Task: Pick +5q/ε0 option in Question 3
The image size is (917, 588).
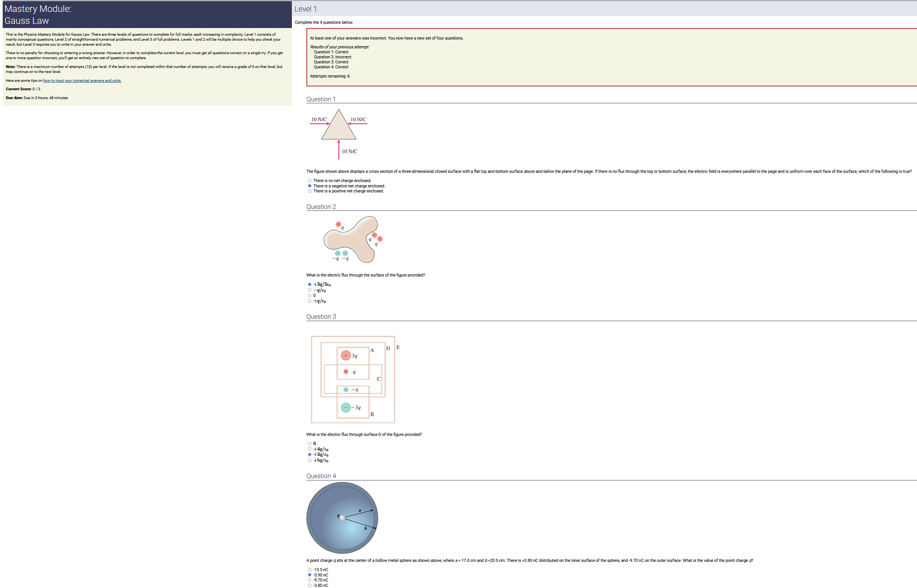Action: tap(310, 460)
